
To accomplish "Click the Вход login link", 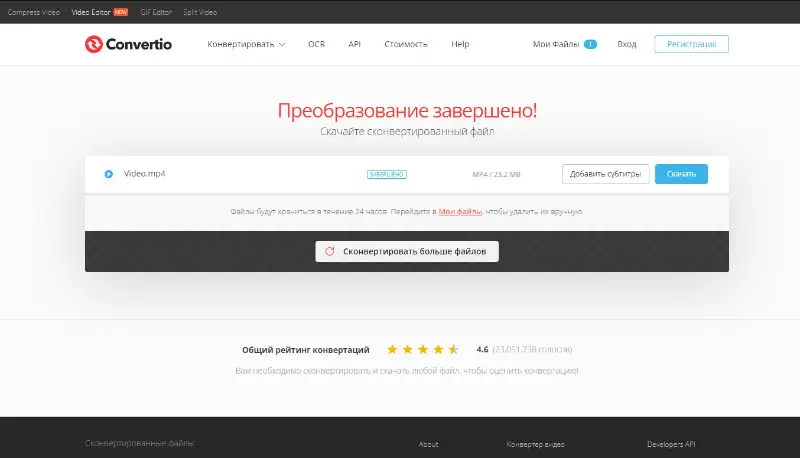I will (x=626, y=44).
